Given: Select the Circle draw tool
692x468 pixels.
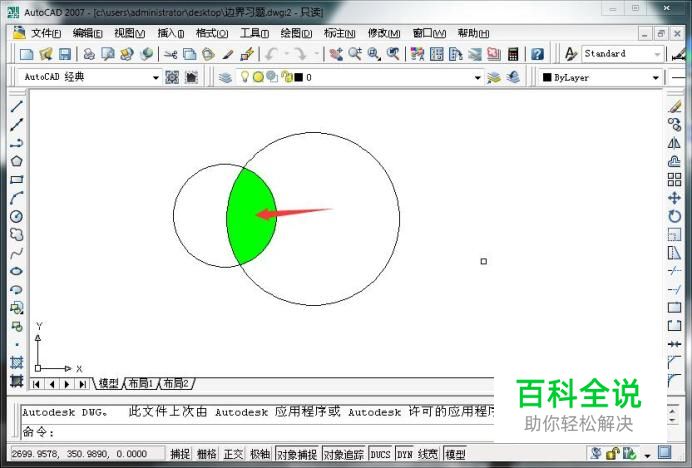Looking at the screenshot, I should (17, 216).
